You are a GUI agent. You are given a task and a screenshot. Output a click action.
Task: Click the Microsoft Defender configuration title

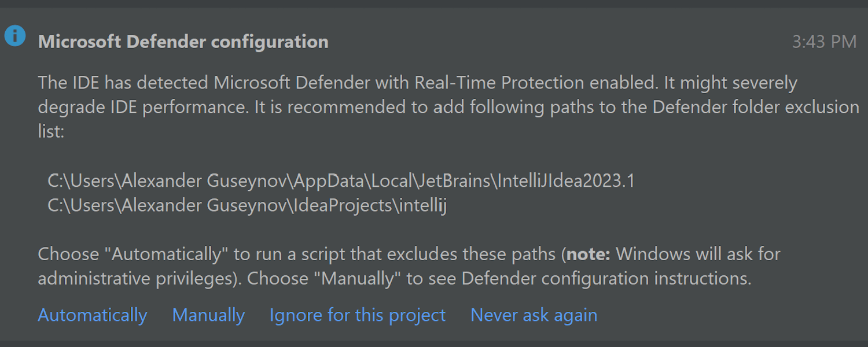click(x=183, y=41)
